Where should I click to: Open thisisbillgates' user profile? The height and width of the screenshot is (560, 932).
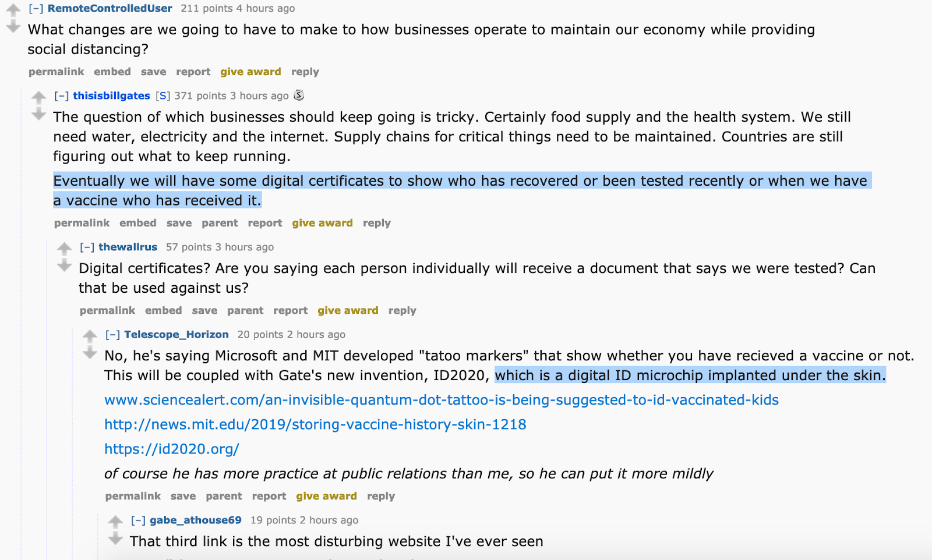111,95
